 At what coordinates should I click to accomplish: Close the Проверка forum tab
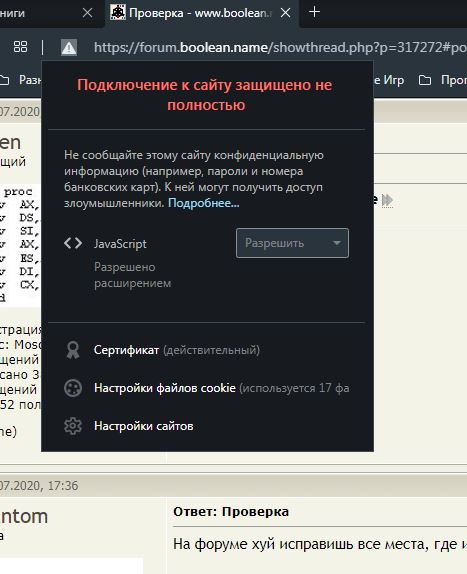pos(285,13)
